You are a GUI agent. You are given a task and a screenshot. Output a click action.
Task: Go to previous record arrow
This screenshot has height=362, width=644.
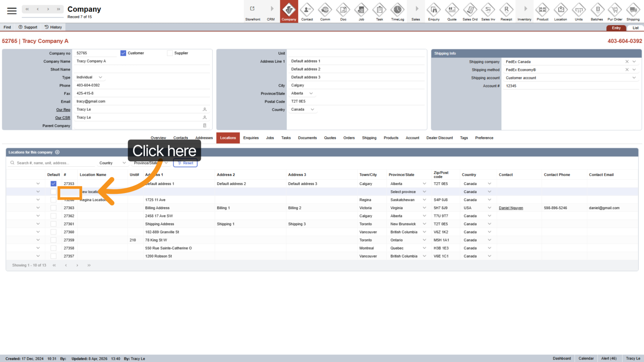tap(38, 9)
